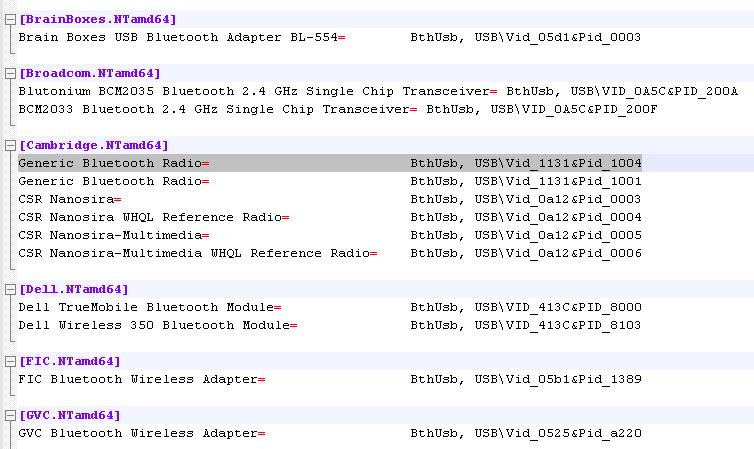
Task: Click Dell TrueMobile Bluetooth Module text
Action: pyautogui.click(x=146, y=307)
